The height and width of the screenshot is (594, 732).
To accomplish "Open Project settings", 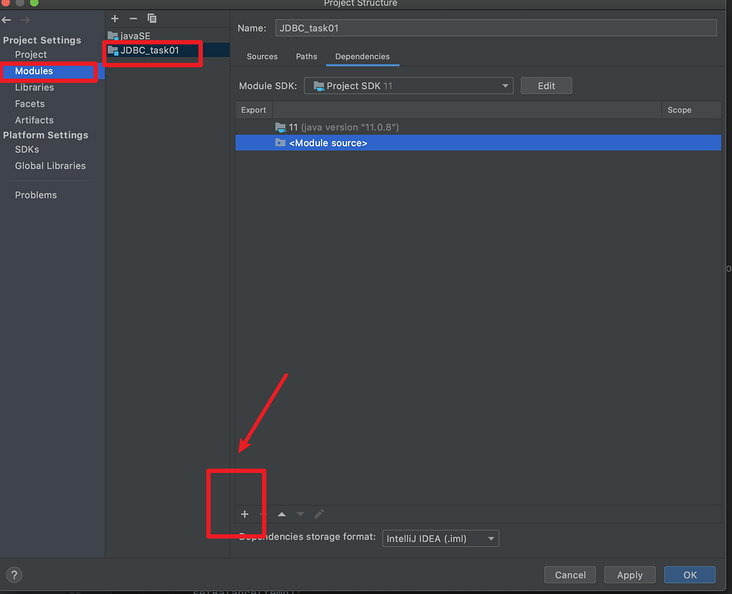I will click(31, 55).
